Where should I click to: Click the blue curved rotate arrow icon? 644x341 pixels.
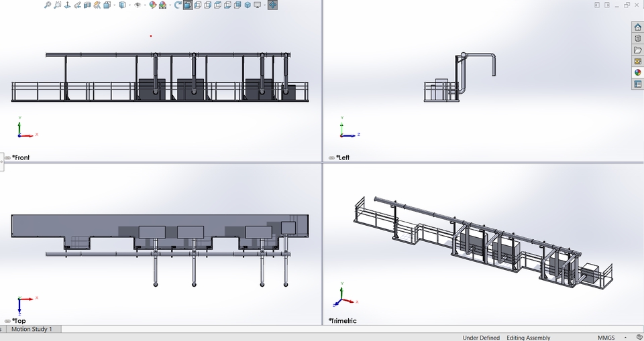[178, 5]
